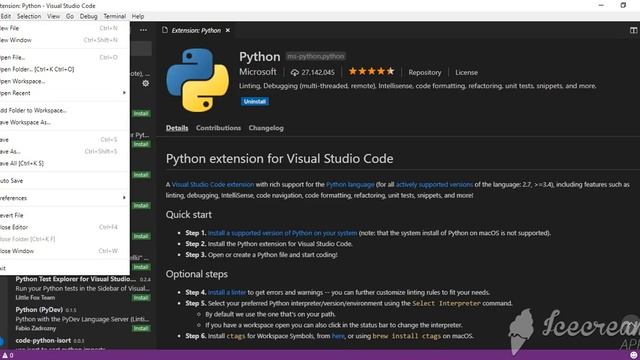Open the Help menu

click(138, 16)
